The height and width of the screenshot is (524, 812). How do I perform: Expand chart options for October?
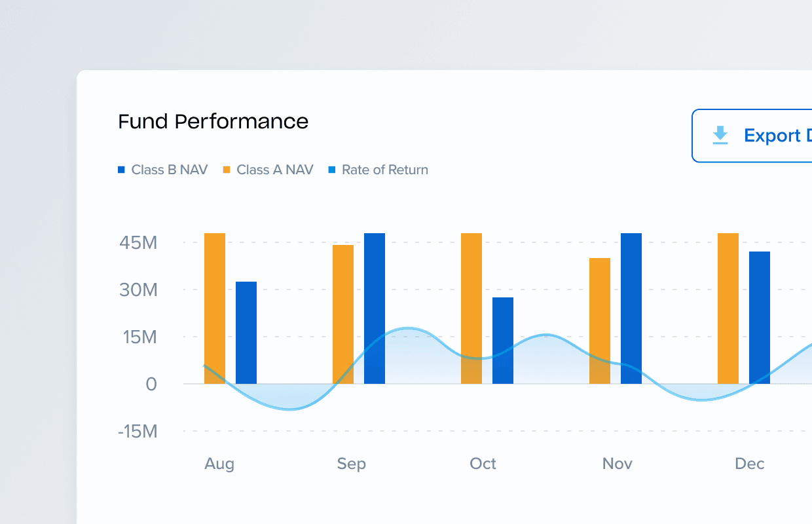point(483,464)
